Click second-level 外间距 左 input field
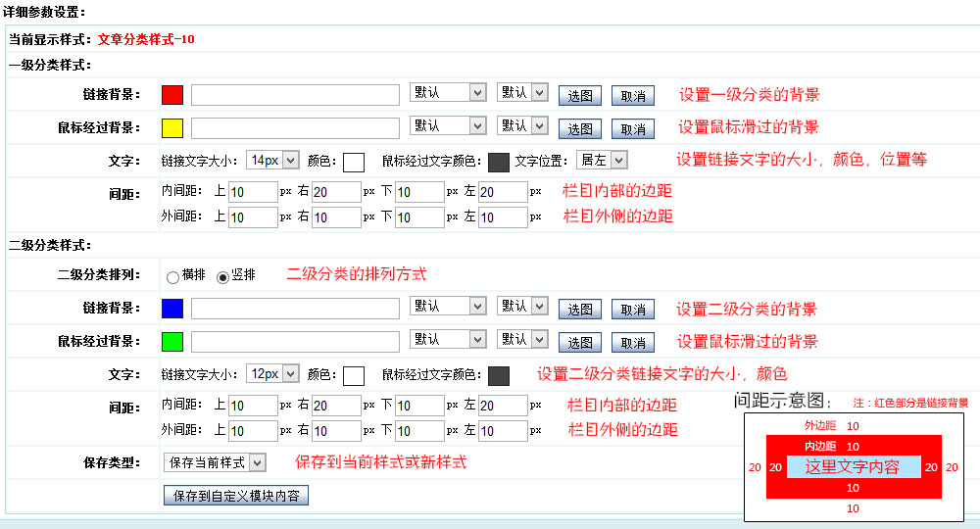This screenshot has width=980, height=529. 504,431
